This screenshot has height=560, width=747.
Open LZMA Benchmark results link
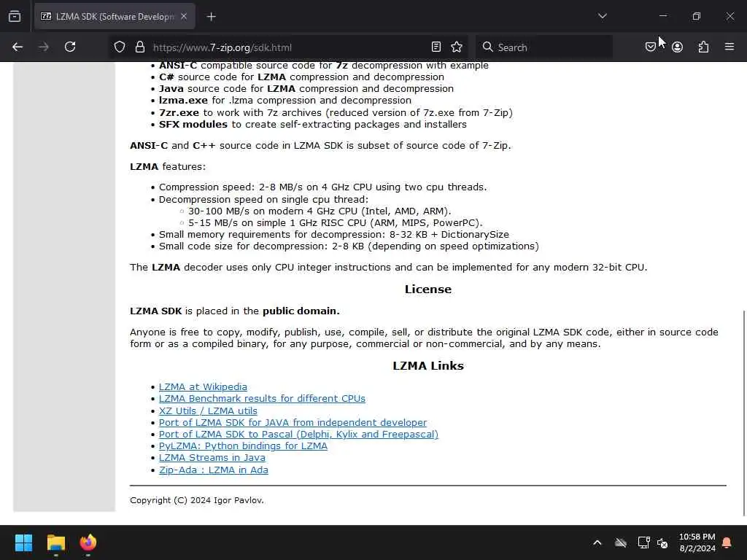(262, 399)
